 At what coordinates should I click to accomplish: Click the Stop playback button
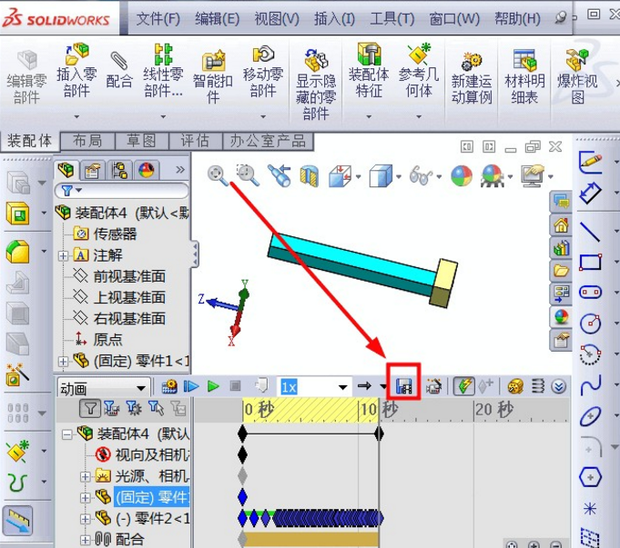pos(235,386)
